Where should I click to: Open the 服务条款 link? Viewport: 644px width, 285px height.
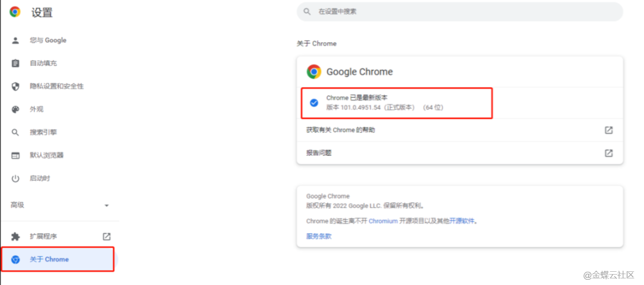[x=319, y=236]
